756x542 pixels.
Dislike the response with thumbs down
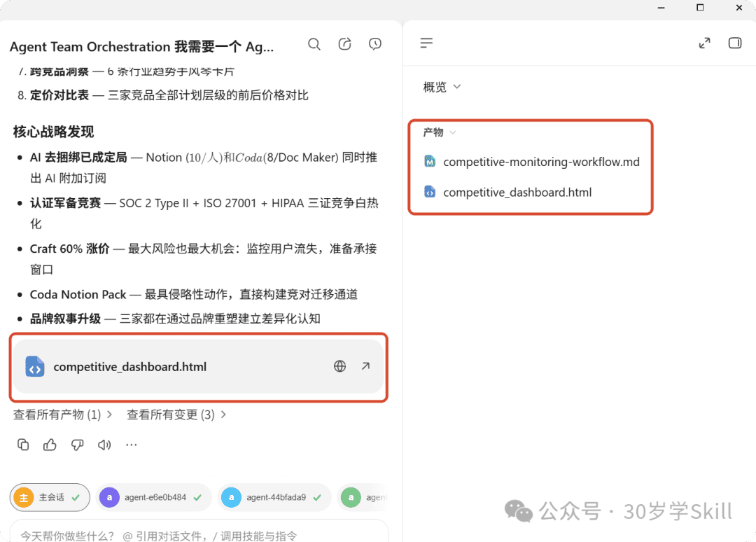tap(77, 445)
